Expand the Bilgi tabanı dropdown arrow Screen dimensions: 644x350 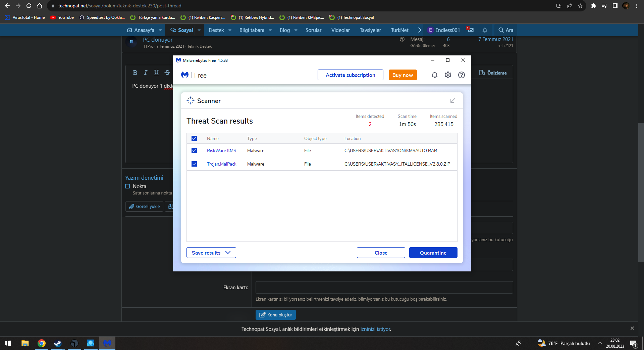click(270, 30)
